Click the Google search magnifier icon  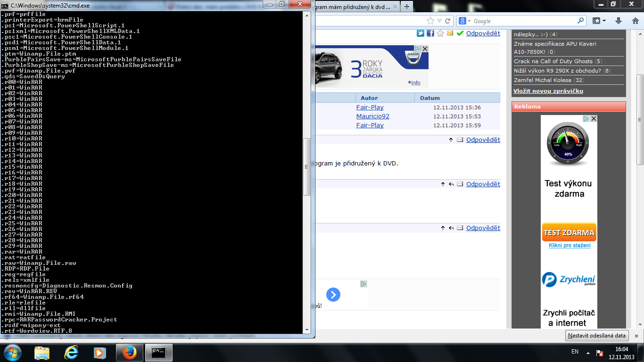580,21
